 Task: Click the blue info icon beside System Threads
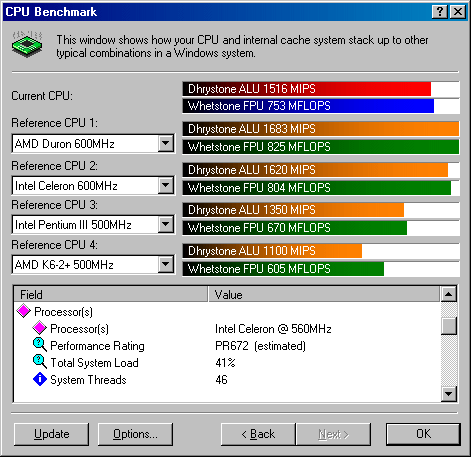coord(40,379)
